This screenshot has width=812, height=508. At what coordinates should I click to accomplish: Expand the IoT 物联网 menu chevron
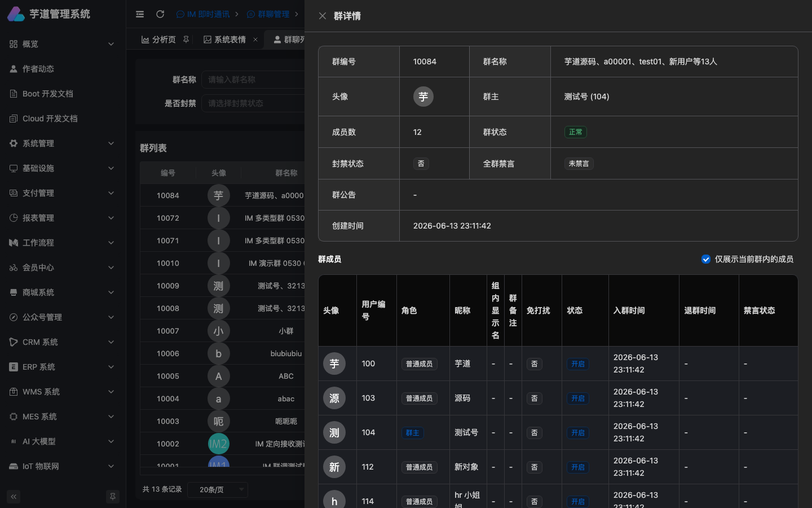pyautogui.click(x=111, y=466)
